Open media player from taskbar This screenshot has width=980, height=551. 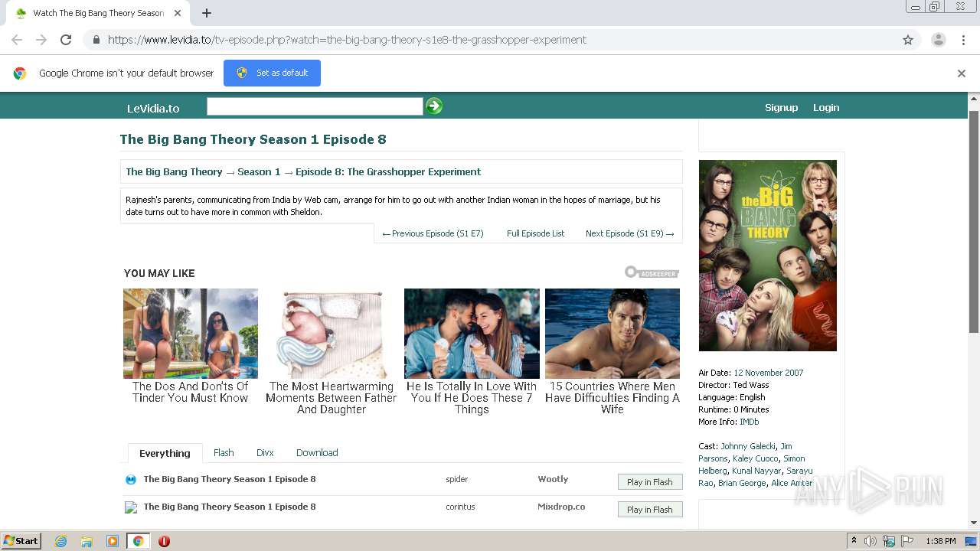[x=113, y=541]
